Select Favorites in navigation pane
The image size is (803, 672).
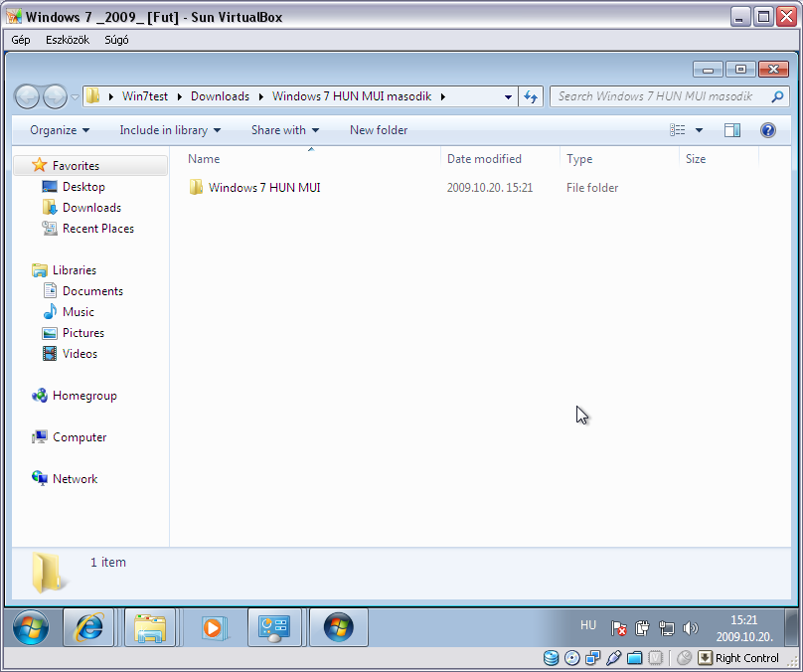click(x=76, y=165)
